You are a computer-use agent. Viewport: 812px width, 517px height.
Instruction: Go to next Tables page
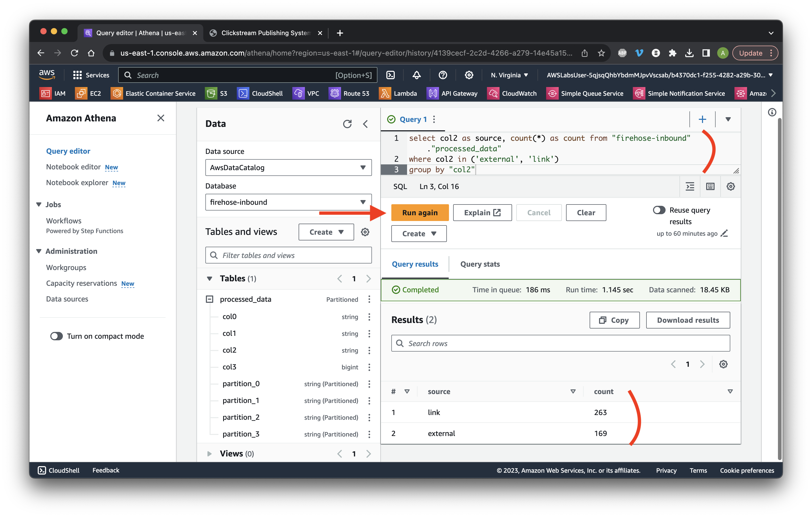point(368,278)
